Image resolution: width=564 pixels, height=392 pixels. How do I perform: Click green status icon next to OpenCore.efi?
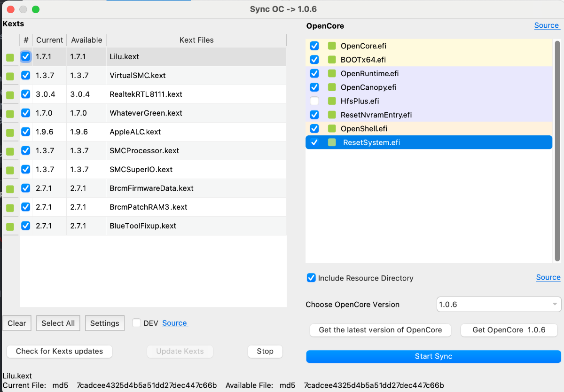[x=332, y=46]
